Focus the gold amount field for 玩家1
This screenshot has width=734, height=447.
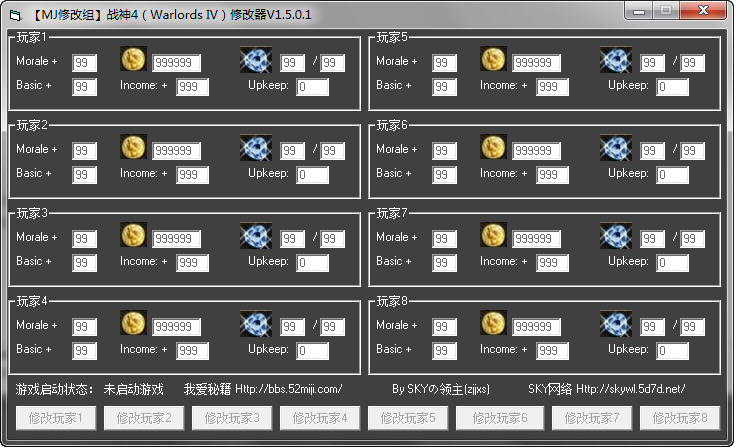(x=176, y=63)
